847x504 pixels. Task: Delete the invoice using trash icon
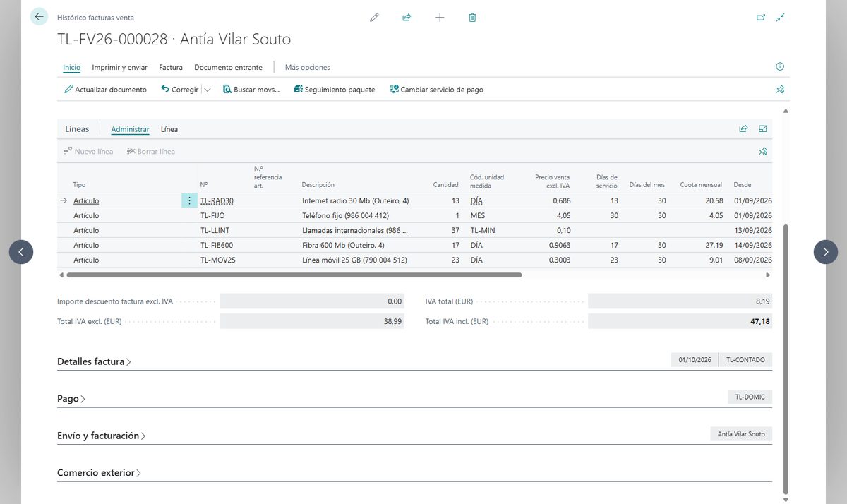[x=472, y=18]
